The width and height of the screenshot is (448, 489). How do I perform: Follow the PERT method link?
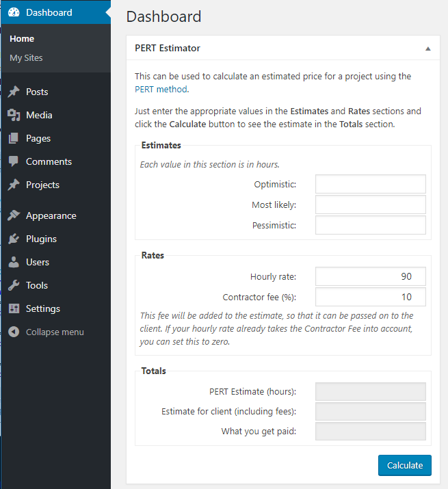point(161,89)
